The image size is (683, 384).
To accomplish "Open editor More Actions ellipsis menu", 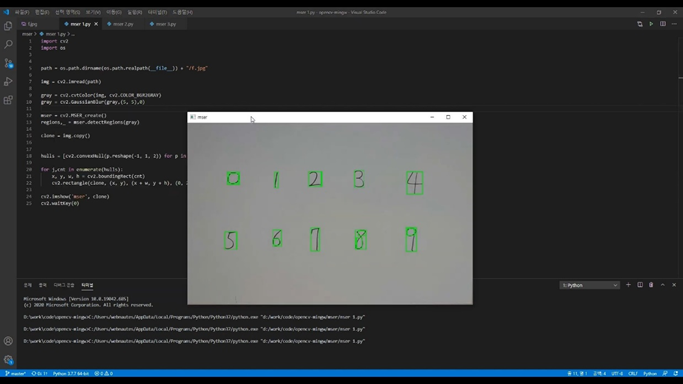I will tap(674, 24).
